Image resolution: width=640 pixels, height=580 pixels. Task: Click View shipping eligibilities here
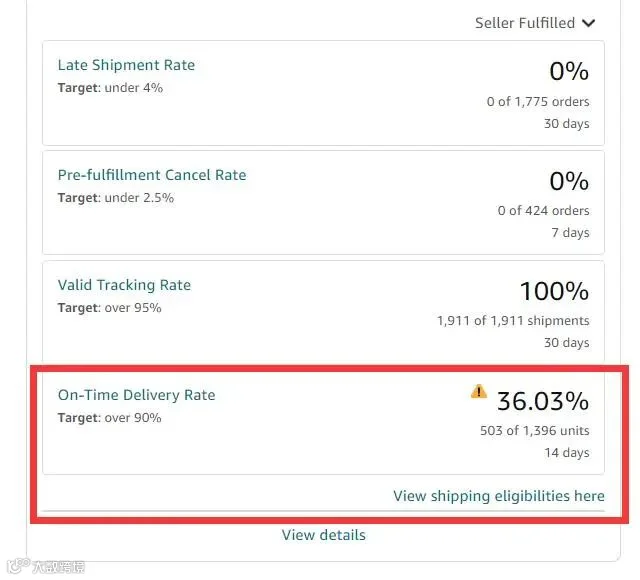[499, 496]
